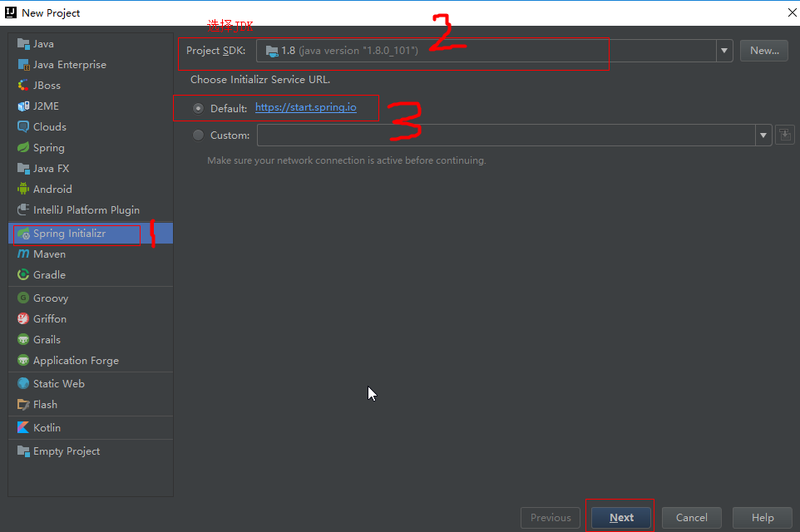
Task: Click the Spring leaf icon
Action: (x=23, y=147)
